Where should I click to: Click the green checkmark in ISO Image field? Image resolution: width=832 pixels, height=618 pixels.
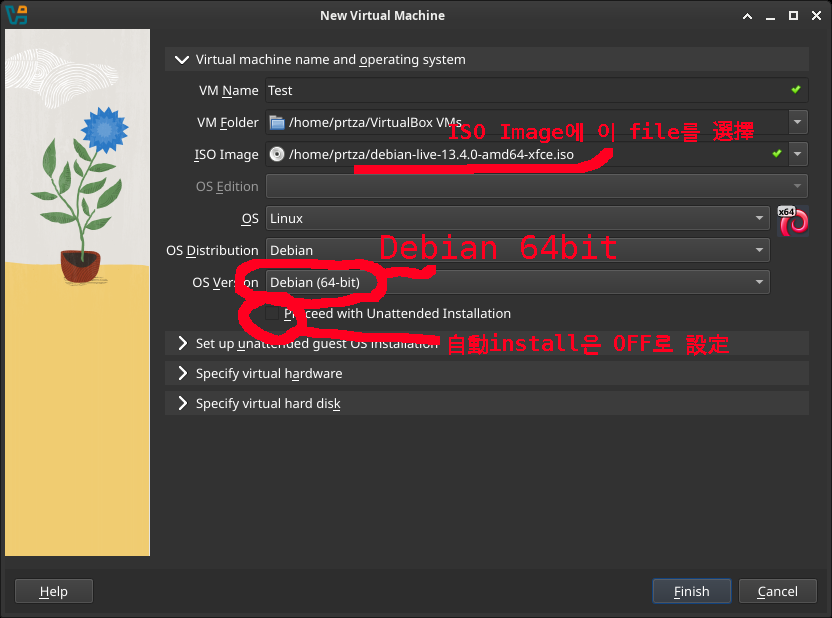pos(777,154)
